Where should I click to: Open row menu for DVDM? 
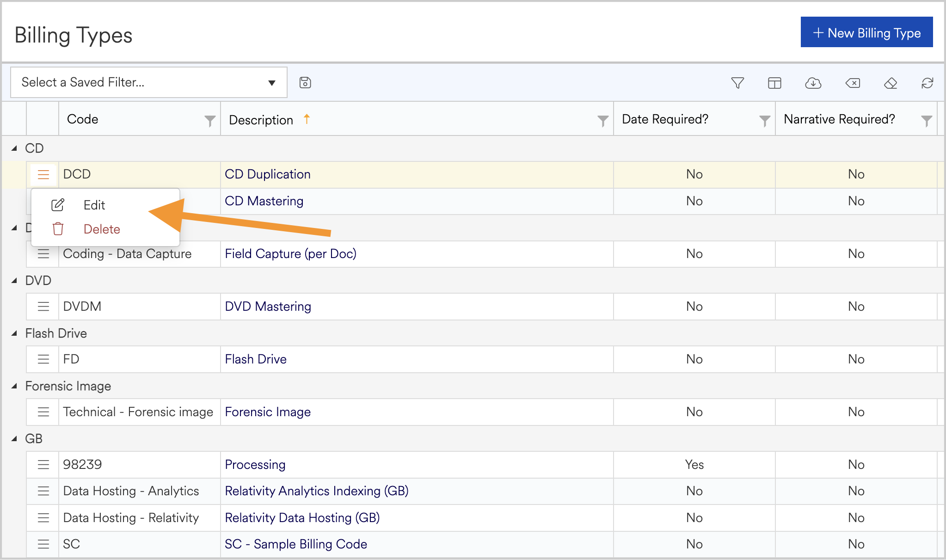[x=43, y=307]
